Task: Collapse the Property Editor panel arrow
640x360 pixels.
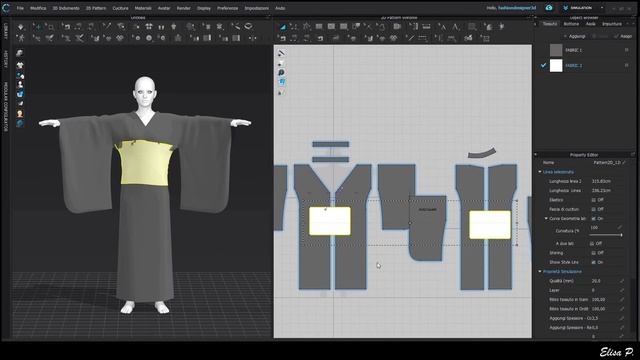Action: pos(536,155)
